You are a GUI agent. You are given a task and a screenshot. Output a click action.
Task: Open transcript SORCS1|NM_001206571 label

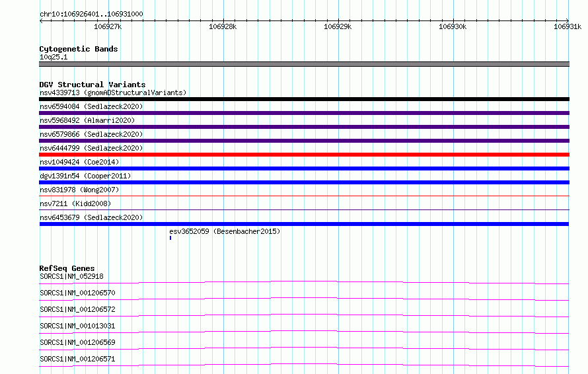[x=77, y=359]
